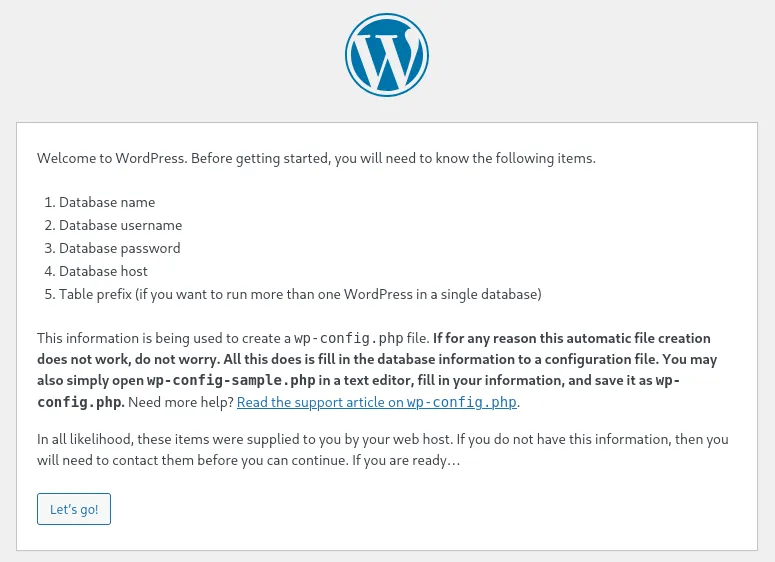The height and width of the screenshot is (562, 775).
Task: Click the "Welcome to WordPress" intro sentence
Action: [x=110, y=158]
